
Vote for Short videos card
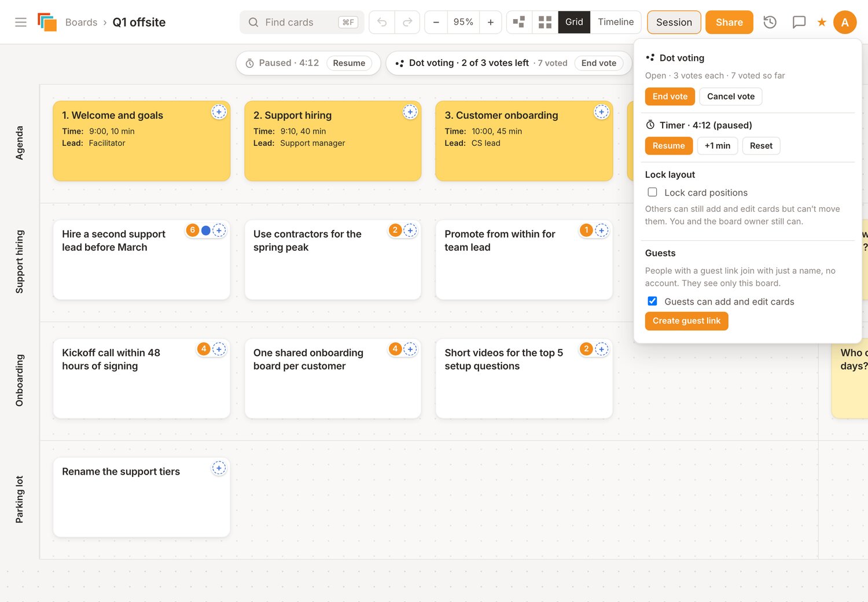click(602, 349)
